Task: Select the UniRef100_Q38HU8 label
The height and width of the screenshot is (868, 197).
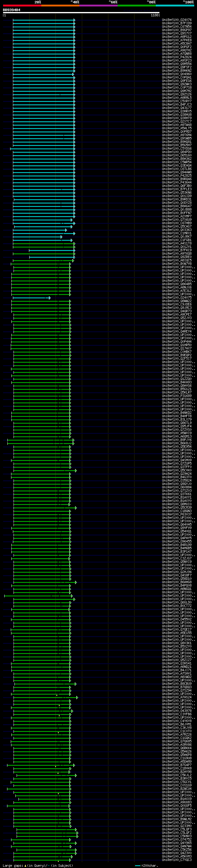Action: point(177,115)
